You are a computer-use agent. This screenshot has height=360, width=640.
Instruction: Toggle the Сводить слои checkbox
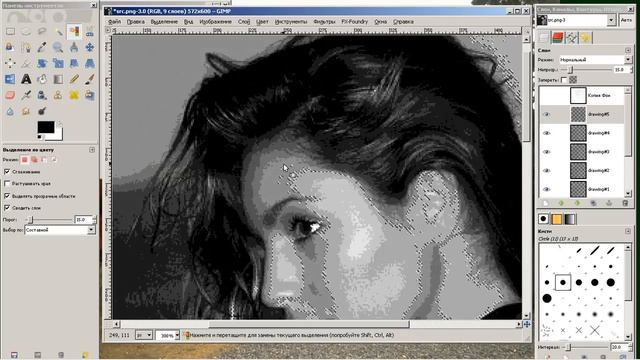(x=7, y=208)
